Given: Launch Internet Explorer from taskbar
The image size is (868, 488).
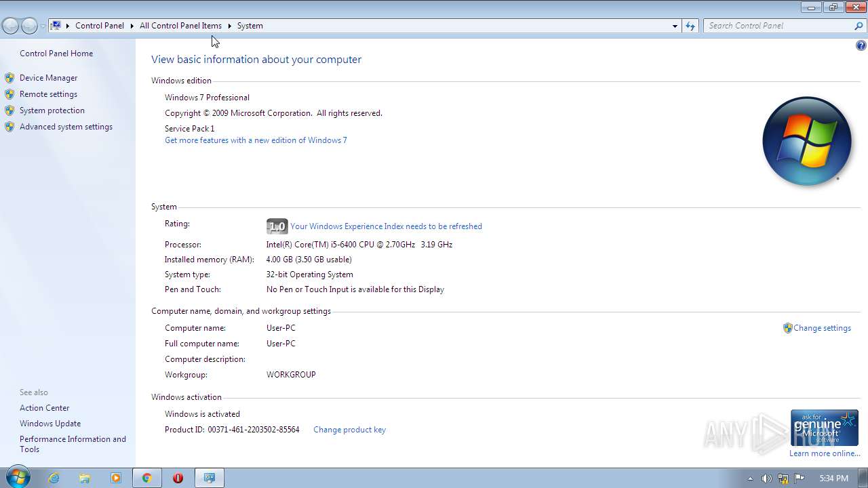Looking at the screenshot, I should 54,478.
